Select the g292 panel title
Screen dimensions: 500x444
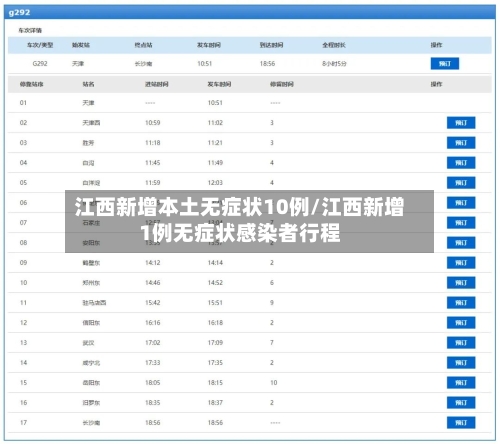19,13
